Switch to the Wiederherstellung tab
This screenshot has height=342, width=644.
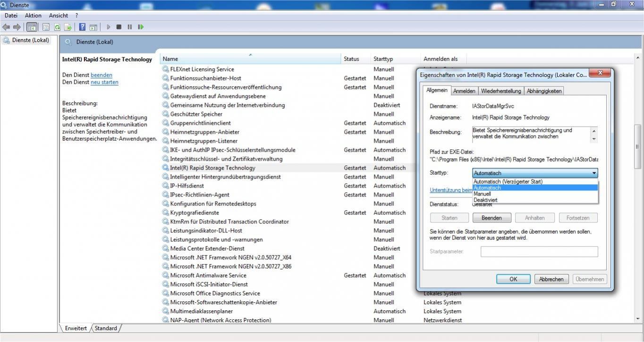click(x=501, y=91)
